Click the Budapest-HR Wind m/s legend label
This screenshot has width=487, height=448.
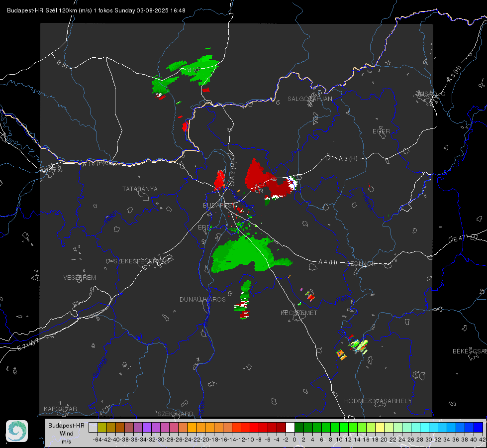coord(67,433)
